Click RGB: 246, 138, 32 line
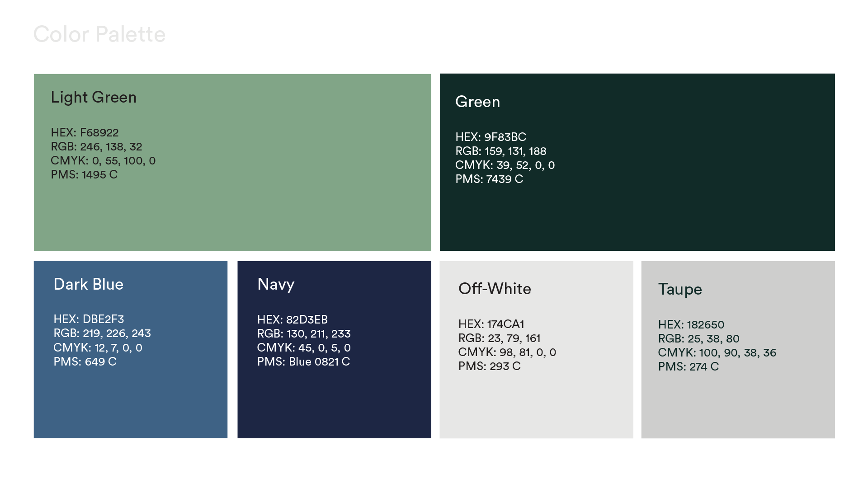 (96, 146)
